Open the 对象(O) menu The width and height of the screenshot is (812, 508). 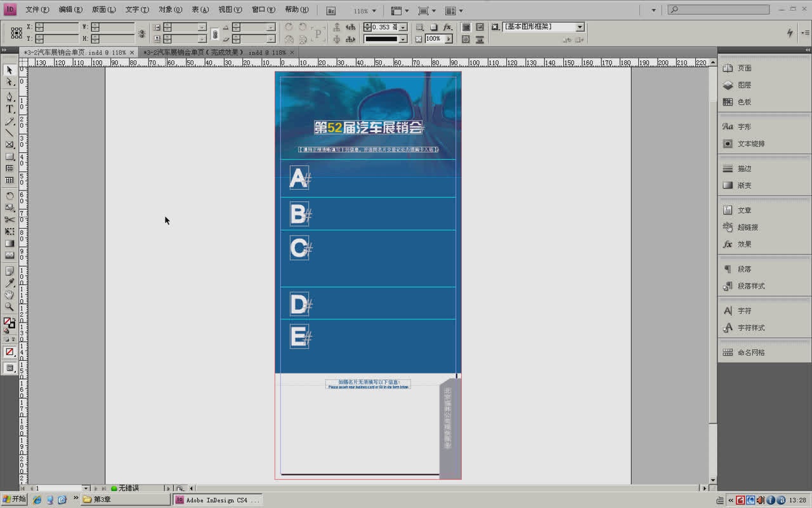click(x=170, y=10)
